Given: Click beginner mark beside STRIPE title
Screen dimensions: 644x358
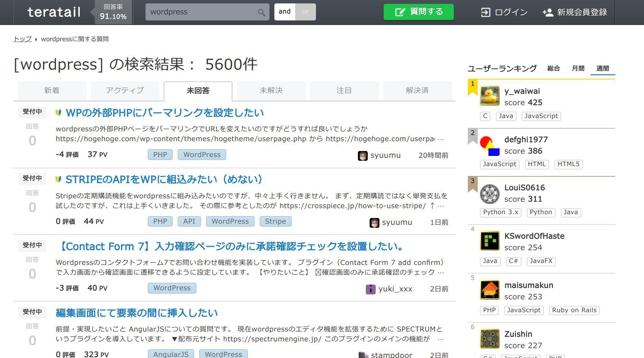Looking at the screenshot, I should (58, 179).
